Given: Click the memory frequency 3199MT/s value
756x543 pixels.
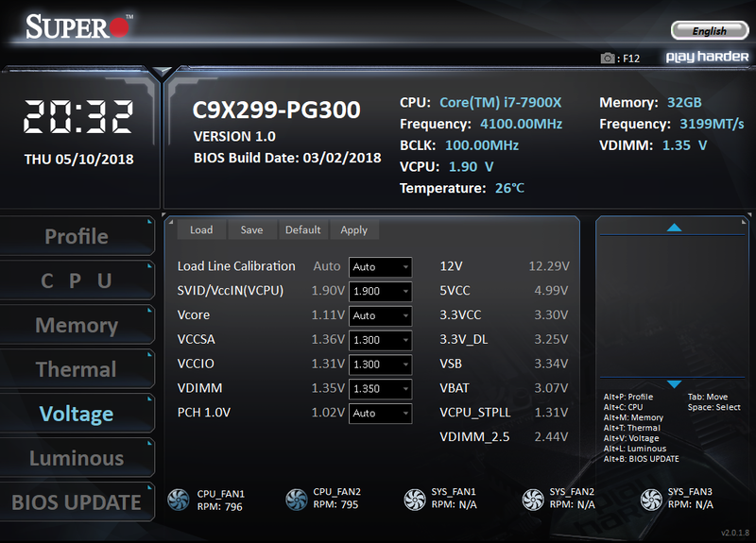Looking at the screenshot, I should 712,124.
